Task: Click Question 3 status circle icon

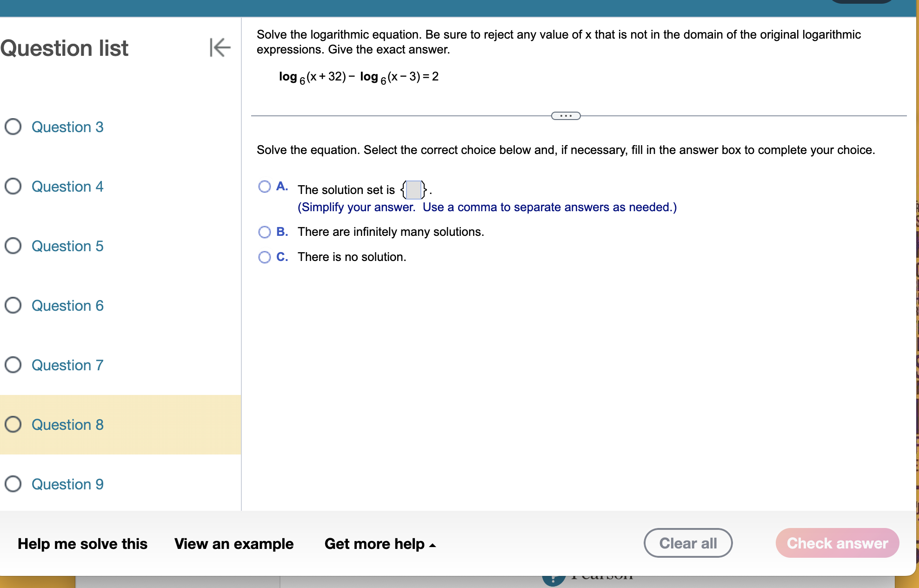Action: 13,127
